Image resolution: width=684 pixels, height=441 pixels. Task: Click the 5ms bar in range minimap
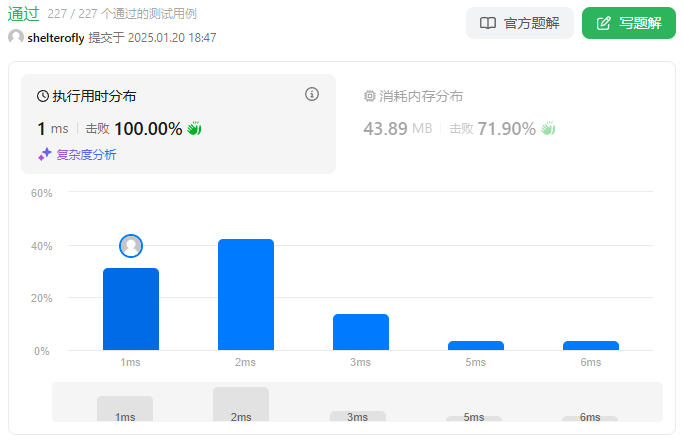474,419
